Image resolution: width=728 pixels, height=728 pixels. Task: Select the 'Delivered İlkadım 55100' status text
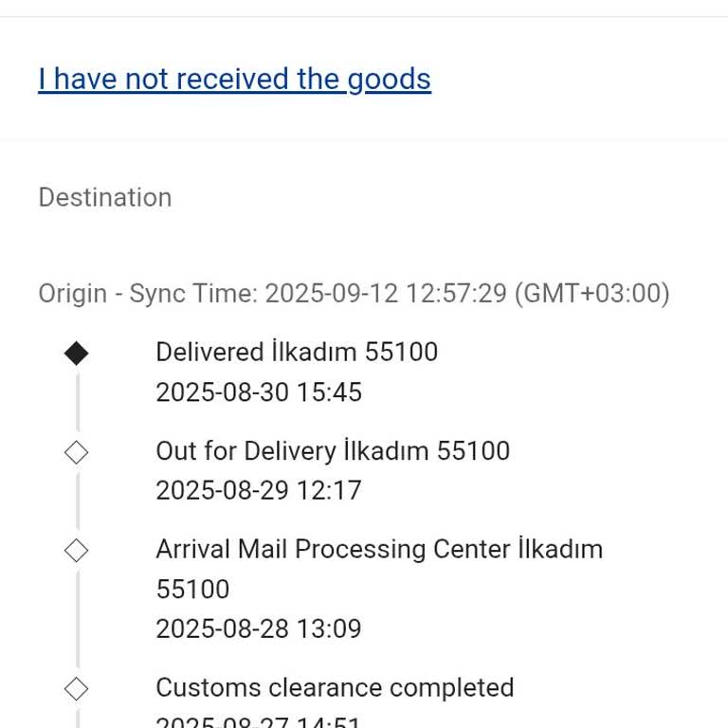[297, 353]
